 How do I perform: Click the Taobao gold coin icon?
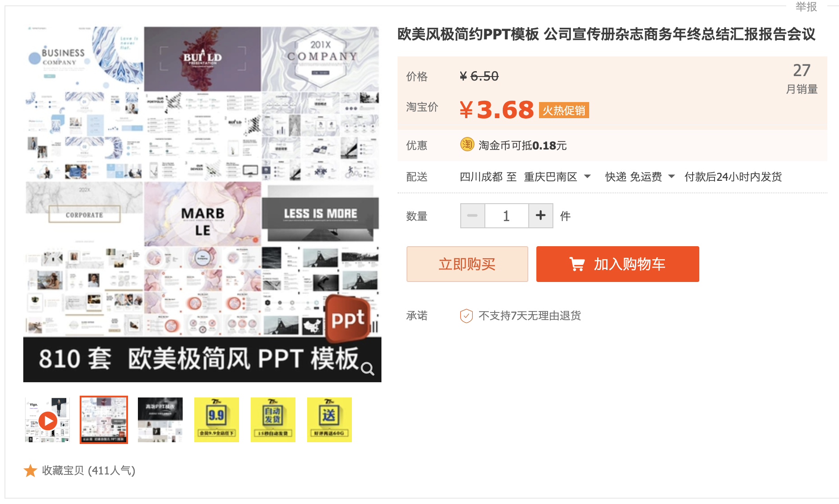tap(467, 145)
